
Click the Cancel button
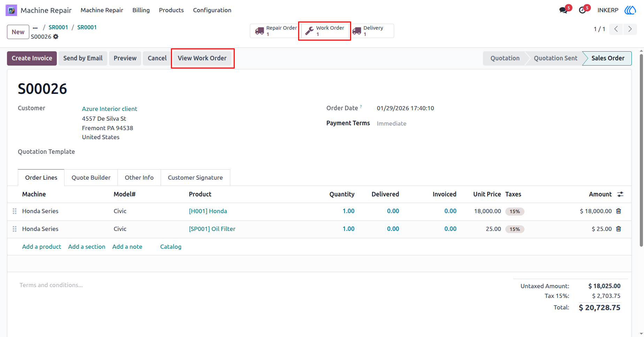157,58
